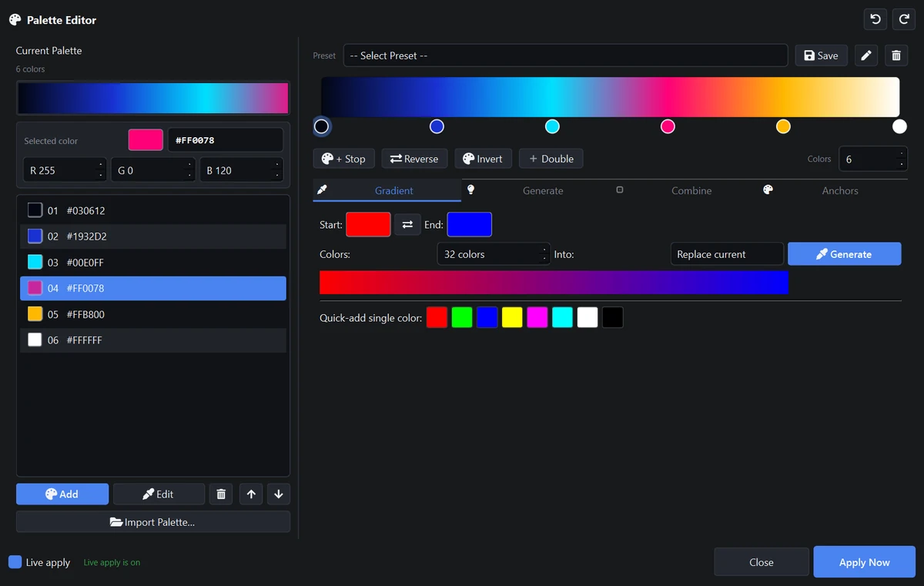
Task: Edit the selected palette color
Action: pyautogui.click(x=159, y=494)
